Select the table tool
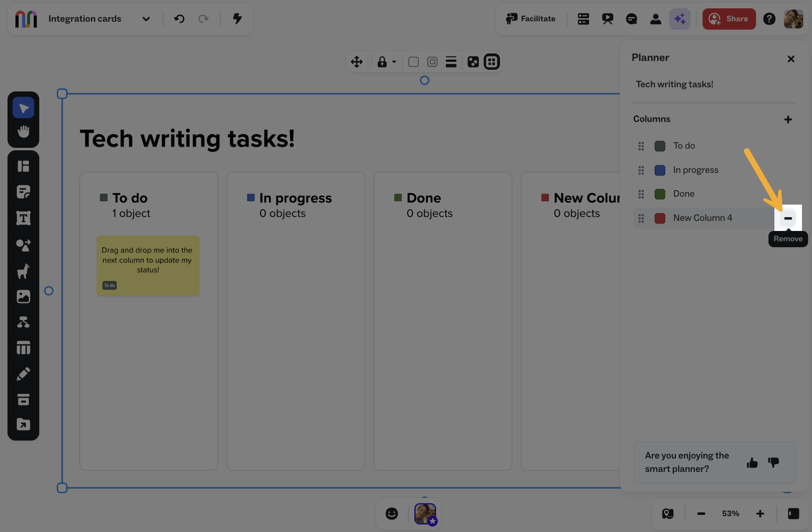Viewport: 812px width, 532px height. (23, 347)
